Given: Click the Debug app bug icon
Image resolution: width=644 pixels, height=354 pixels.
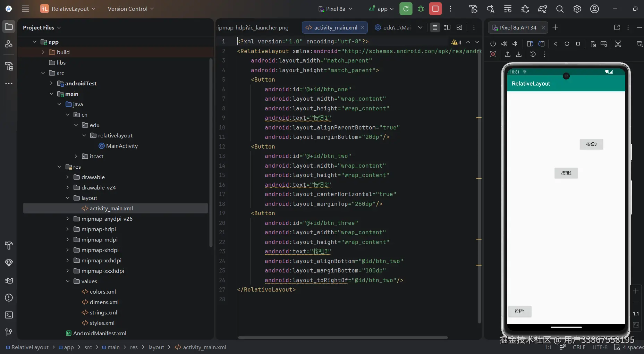Looking at the screenshot, I should (421, 9).
